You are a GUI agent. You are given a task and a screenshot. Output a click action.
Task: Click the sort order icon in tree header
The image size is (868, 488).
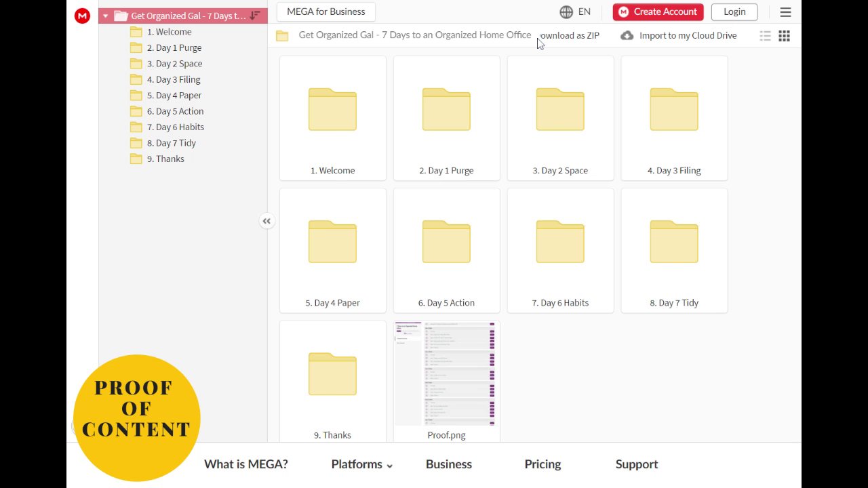(255, 16)
